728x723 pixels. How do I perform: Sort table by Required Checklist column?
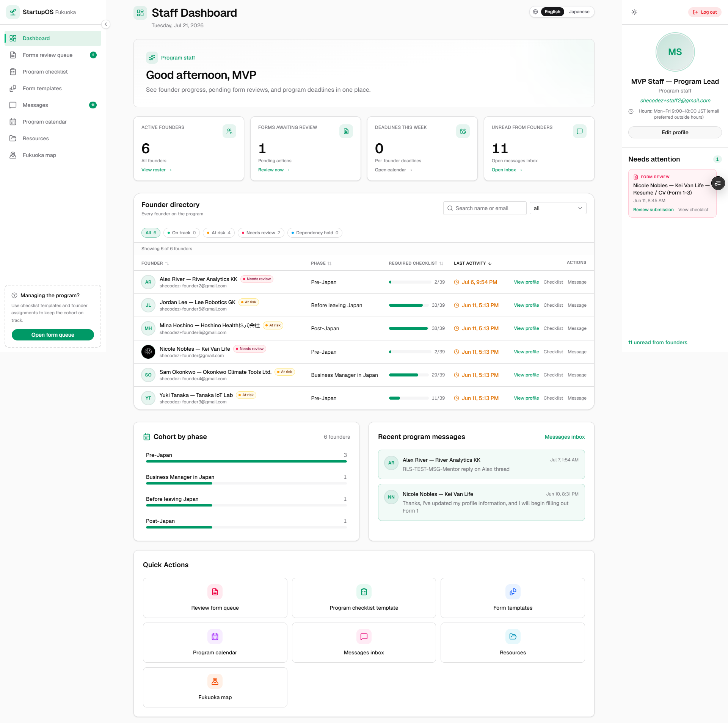click(416, 263)
